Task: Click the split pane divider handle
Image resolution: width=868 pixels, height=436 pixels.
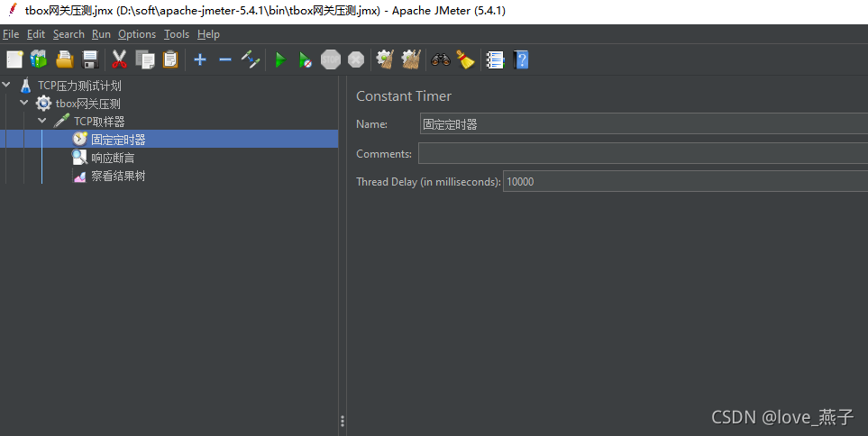Action: 343,421
